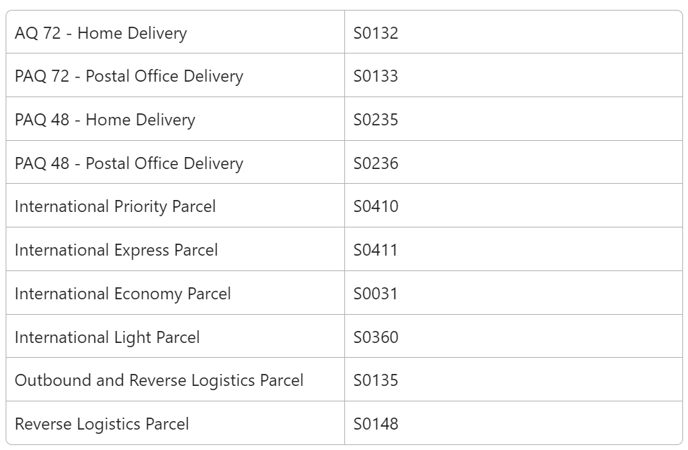Select the S0148 code
Viewport: 688px width, 450px height.
(x=376, y=424)
